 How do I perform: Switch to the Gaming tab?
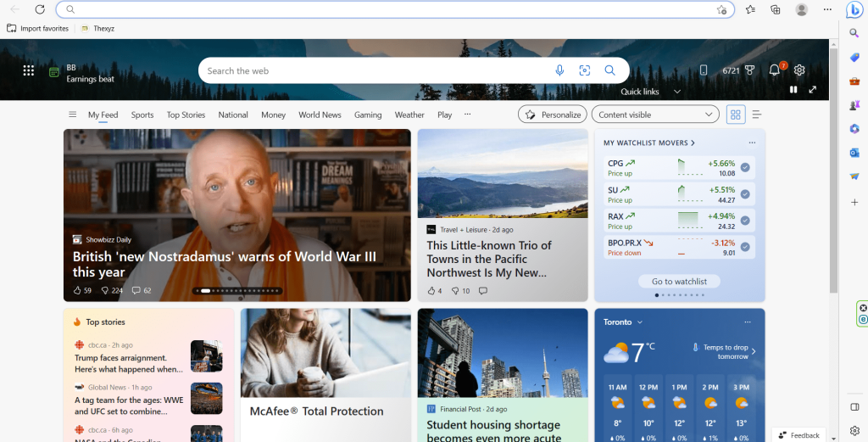click(368, 115)
